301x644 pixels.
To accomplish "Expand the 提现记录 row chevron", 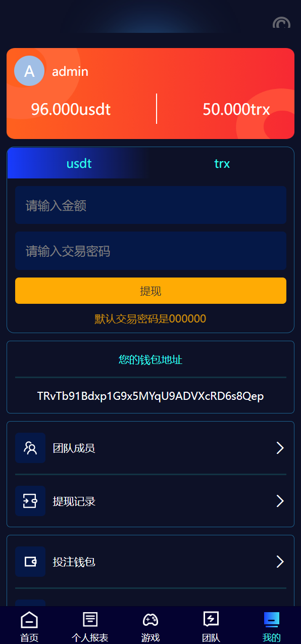I will pyautogui.click(x=280, y=501).
